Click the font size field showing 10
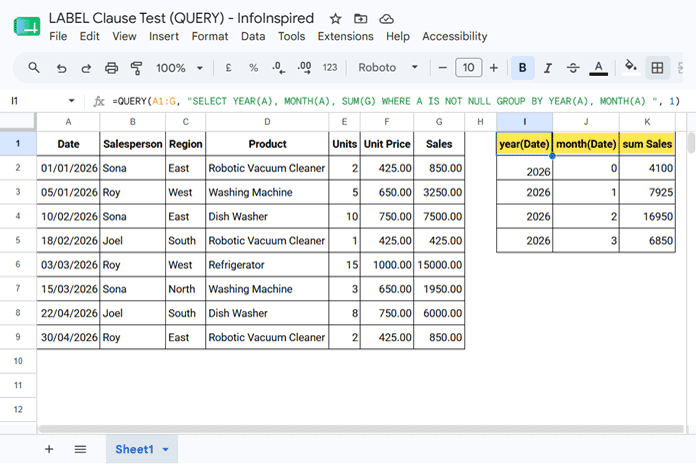The image size is (696, 464). [x=468, y=67]
